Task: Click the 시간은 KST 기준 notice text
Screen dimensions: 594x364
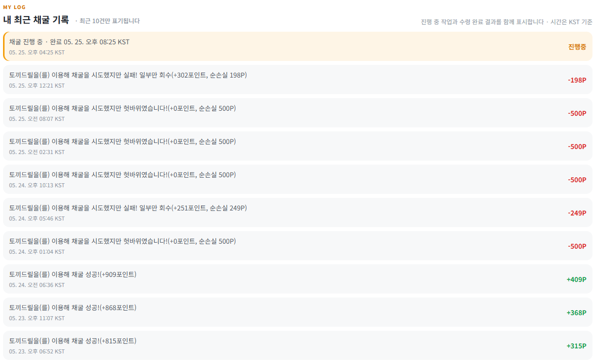Action: coord(571,22)
